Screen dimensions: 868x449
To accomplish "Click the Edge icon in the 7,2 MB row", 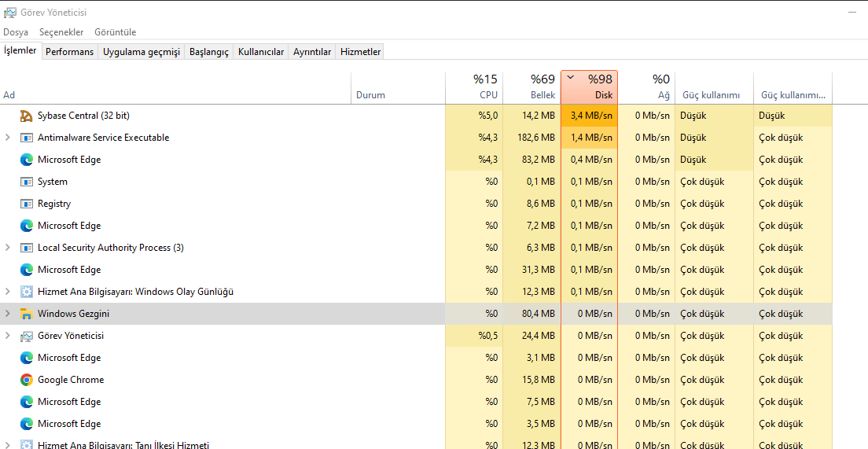I will [26, 226].
